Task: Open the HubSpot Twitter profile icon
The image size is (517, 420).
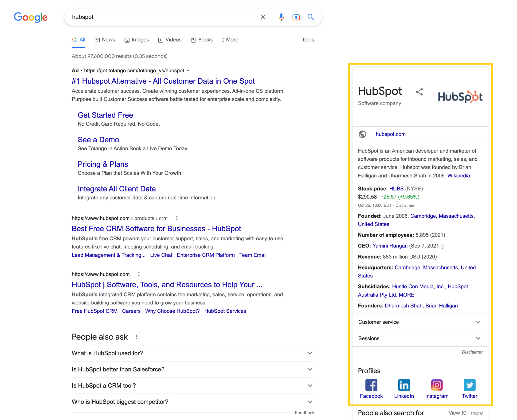Action: 469,385
